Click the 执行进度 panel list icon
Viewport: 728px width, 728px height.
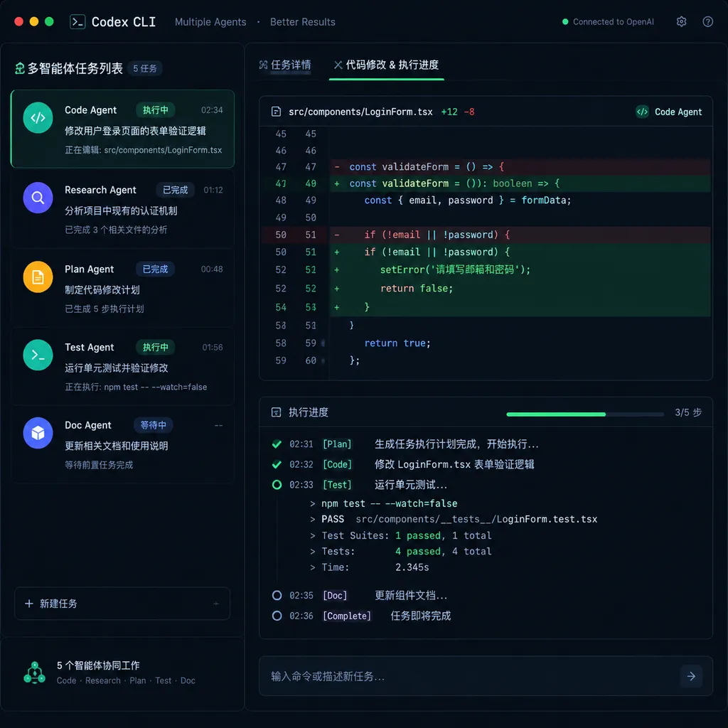276,412
